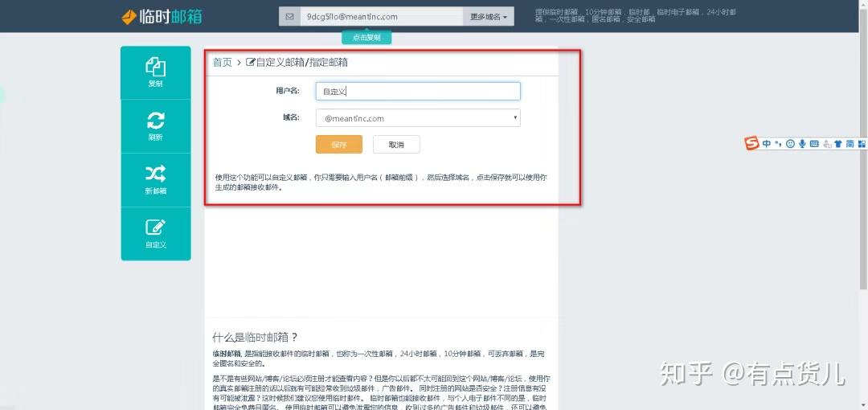Click the envelope icon beside email address
The height and width of the screenshot is (410, 868).
click(289, 17)
